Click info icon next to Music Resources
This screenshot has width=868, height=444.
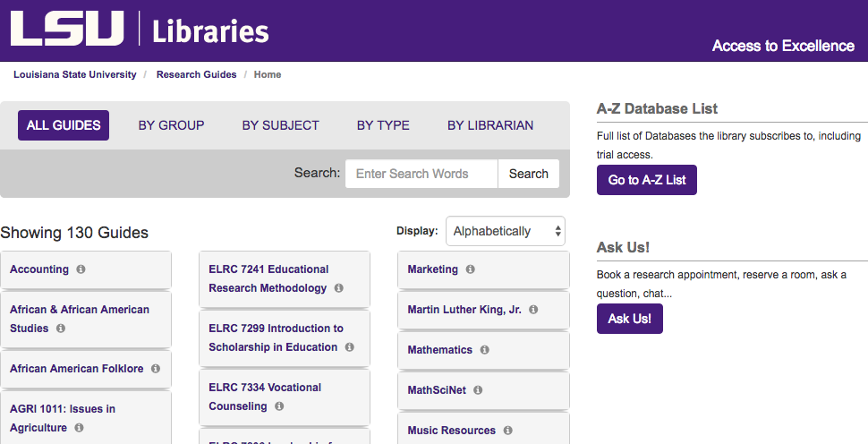507,431
